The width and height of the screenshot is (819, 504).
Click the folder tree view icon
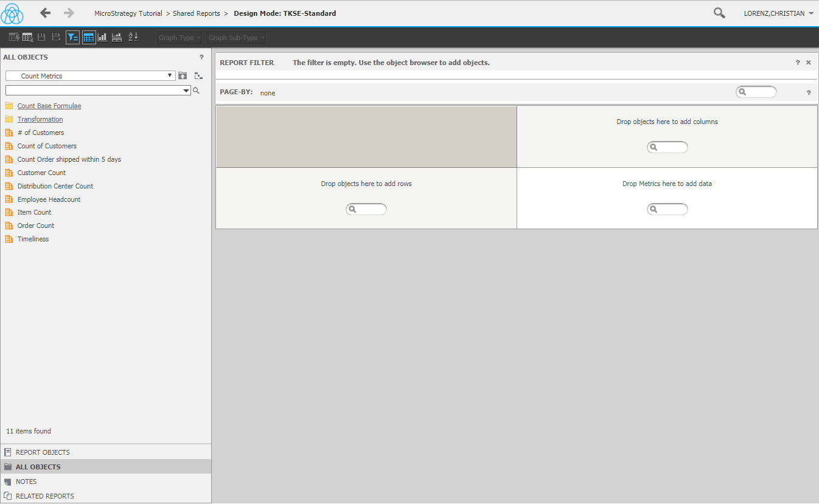[x=198, y=76]
